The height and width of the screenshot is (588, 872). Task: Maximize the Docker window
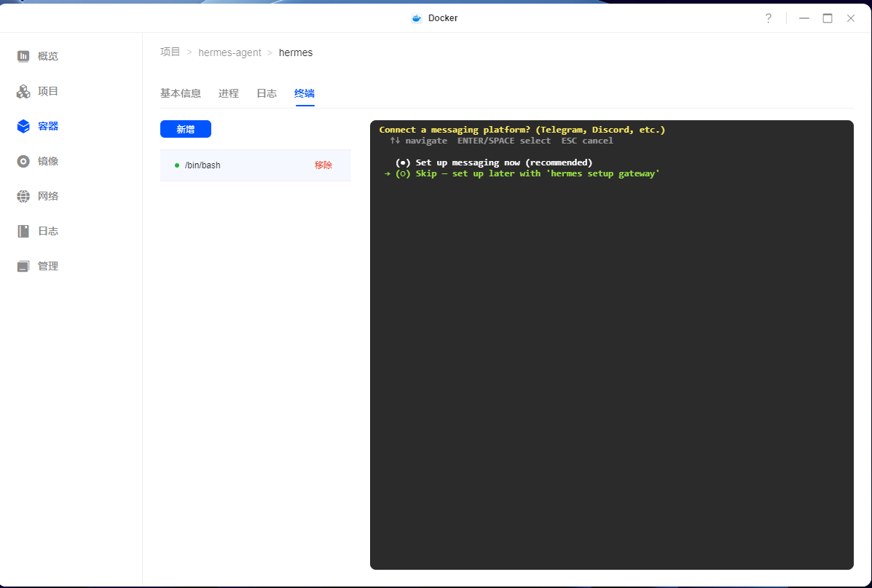[828, 18]
